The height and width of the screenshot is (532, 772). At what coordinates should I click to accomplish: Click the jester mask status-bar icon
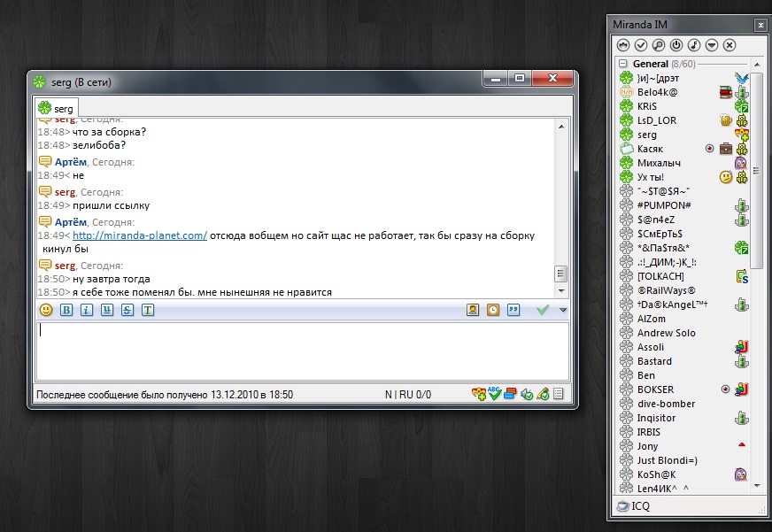(479, 394)
